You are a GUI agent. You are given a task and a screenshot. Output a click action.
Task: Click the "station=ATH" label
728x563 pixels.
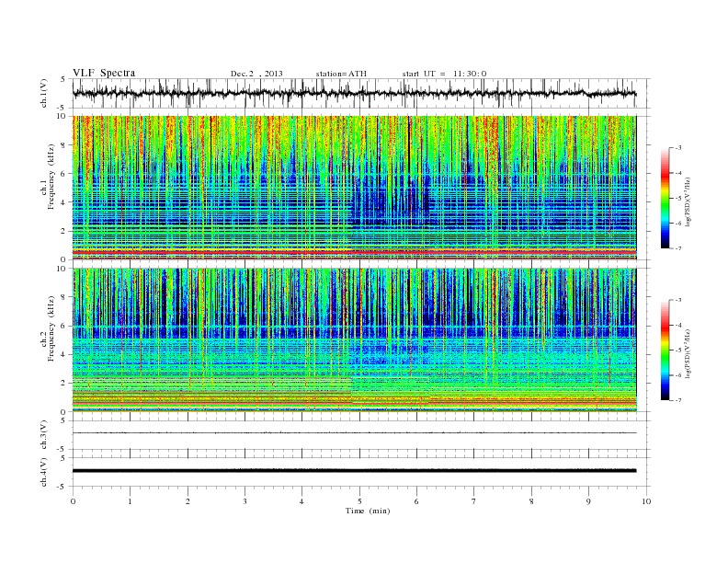[341, 74]
